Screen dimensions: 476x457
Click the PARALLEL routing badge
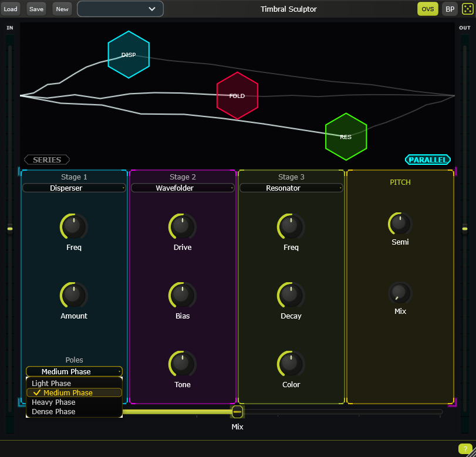coord(428,159)
